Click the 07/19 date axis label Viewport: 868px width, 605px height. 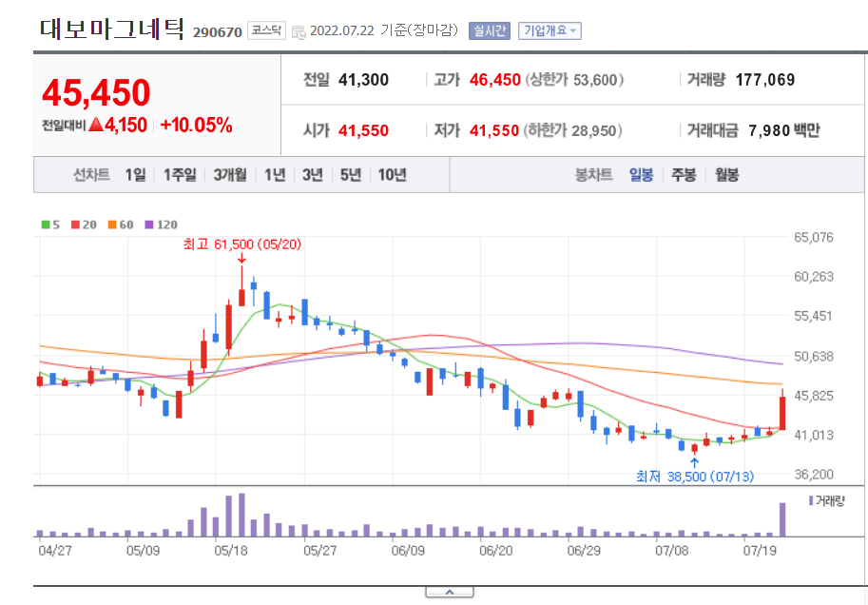(x=760, y=551)
